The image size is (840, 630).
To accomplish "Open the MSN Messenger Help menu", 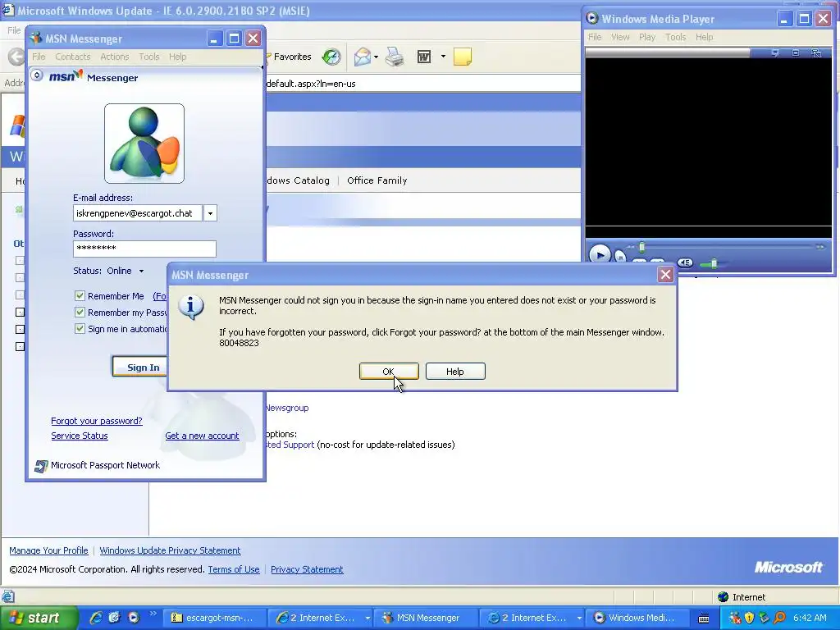I will [178, 57].
